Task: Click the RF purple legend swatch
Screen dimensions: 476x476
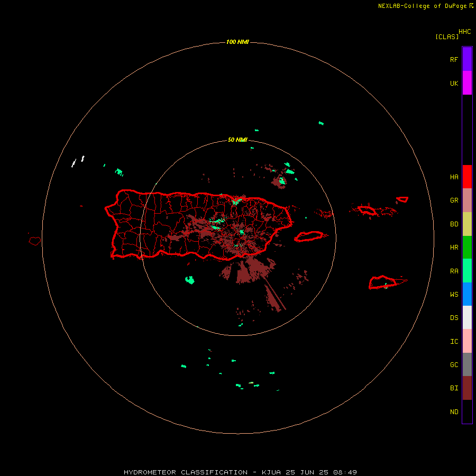Action: pyautogui.click(x=467, y=59)
